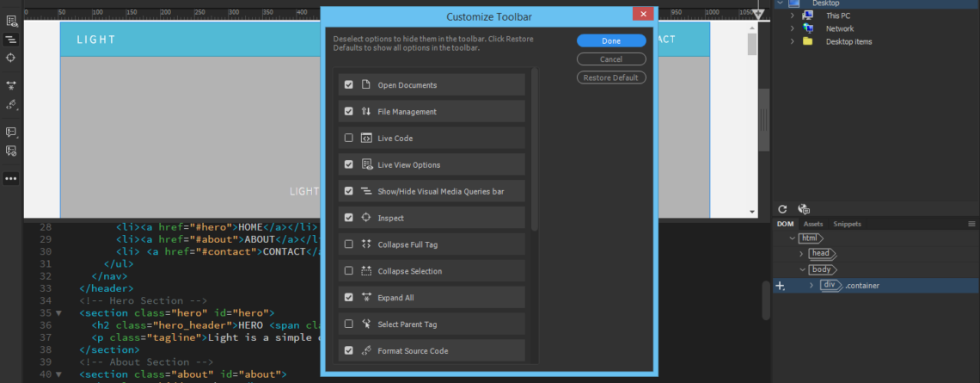Click the Format Source Code icon in left toolbar
This screenshot has height=383, width=980.
pos(11,104)
